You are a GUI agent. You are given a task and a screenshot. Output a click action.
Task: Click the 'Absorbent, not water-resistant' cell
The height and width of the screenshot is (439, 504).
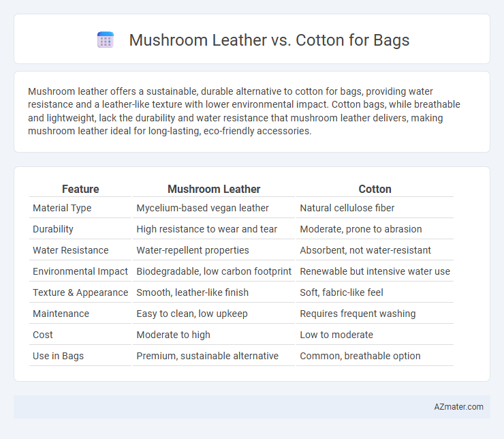click(x=366, y=250)
